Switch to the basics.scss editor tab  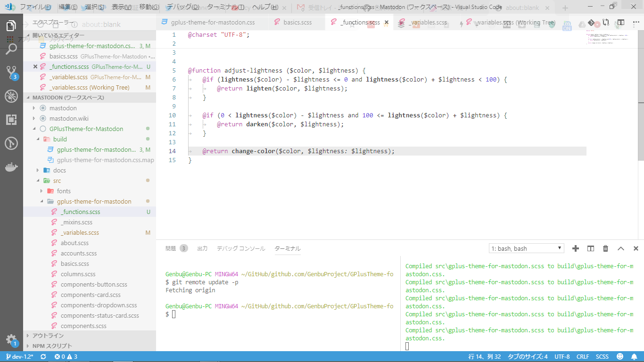297,22
